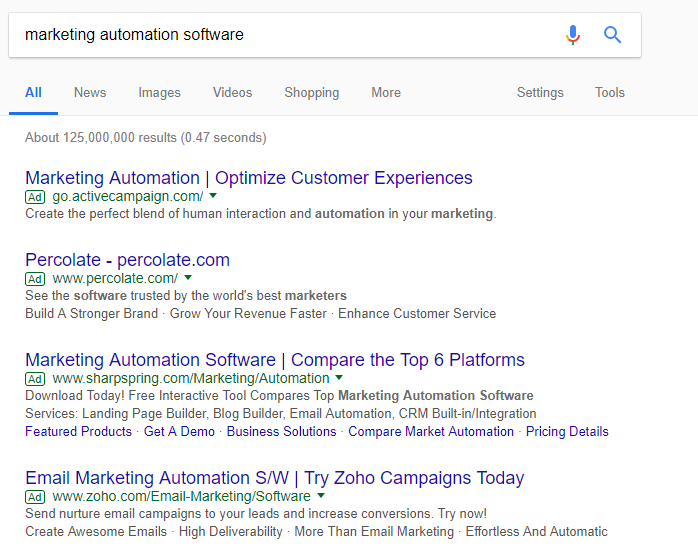Open the search Tools
The image size is (698, 552).
610,93
